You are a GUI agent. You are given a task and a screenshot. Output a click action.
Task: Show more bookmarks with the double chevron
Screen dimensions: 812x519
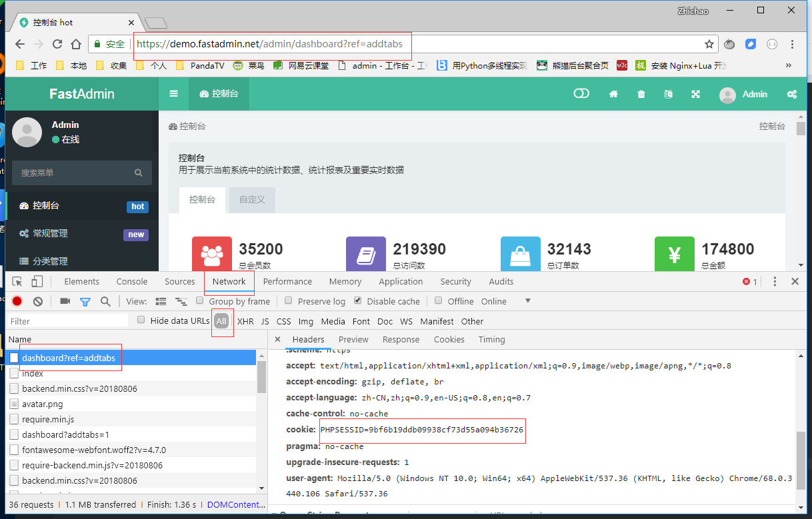pos(788,65)
